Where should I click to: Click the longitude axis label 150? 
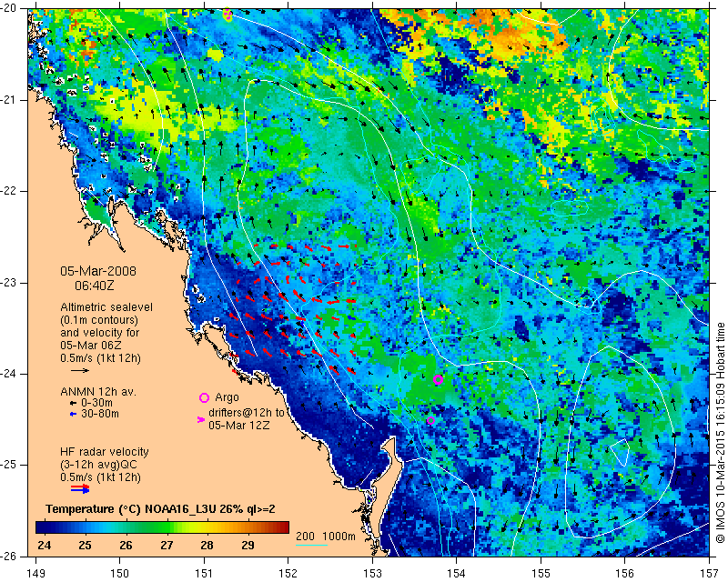pyautogui.click(x=120, y=574)
